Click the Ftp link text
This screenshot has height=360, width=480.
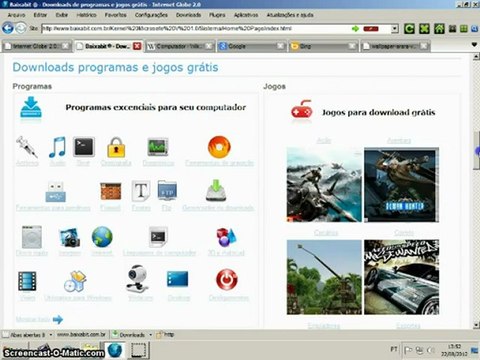click(x=166, y=208)
